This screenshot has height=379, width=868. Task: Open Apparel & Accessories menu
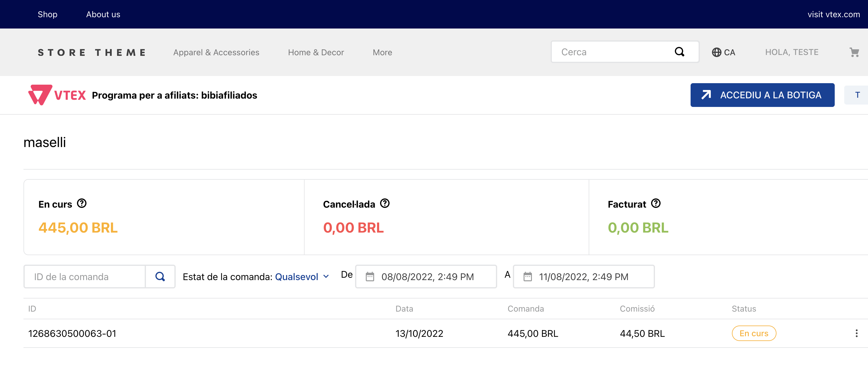tap(216, 52)
